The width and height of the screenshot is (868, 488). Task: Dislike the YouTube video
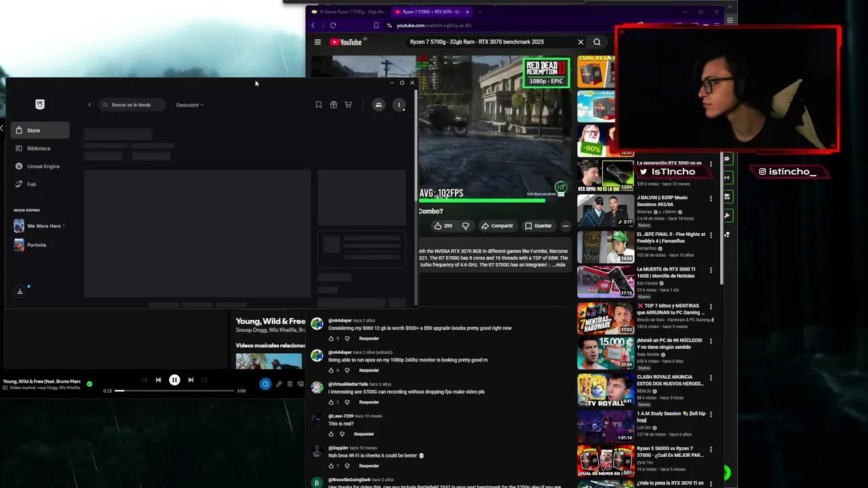pos(465,226)
